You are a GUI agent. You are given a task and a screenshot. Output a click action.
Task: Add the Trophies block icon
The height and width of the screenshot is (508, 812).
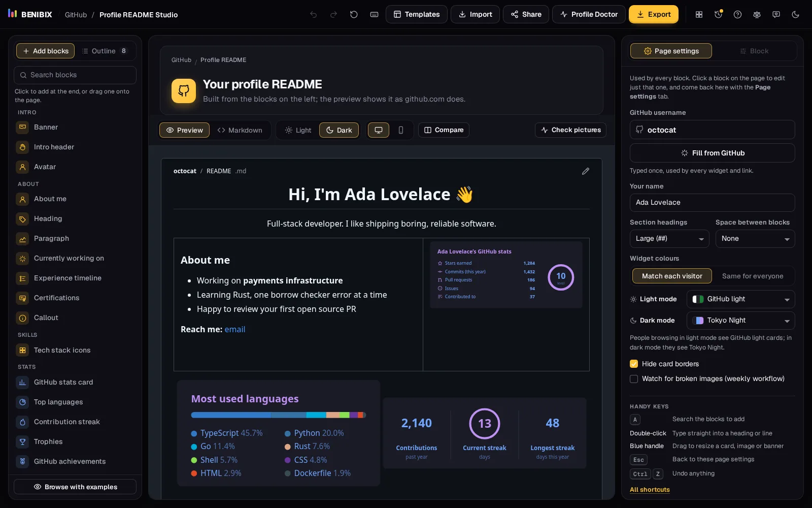click(x=22, y=441)
